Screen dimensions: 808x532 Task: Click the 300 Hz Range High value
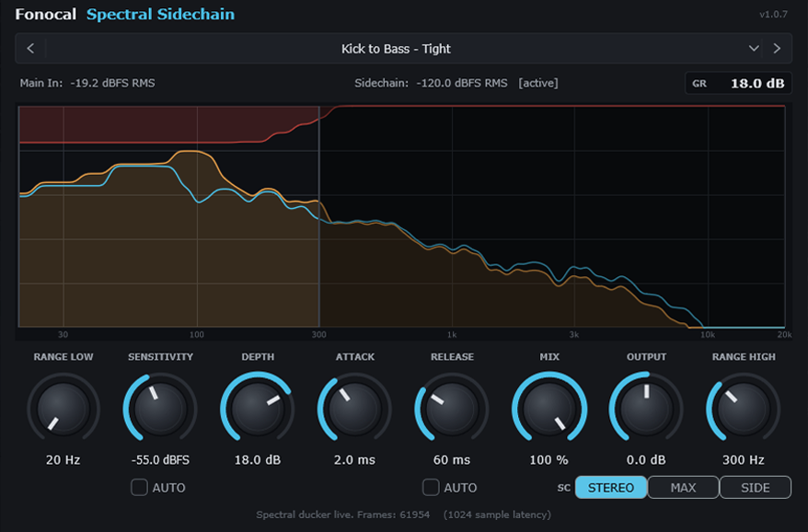pos(743,460)
